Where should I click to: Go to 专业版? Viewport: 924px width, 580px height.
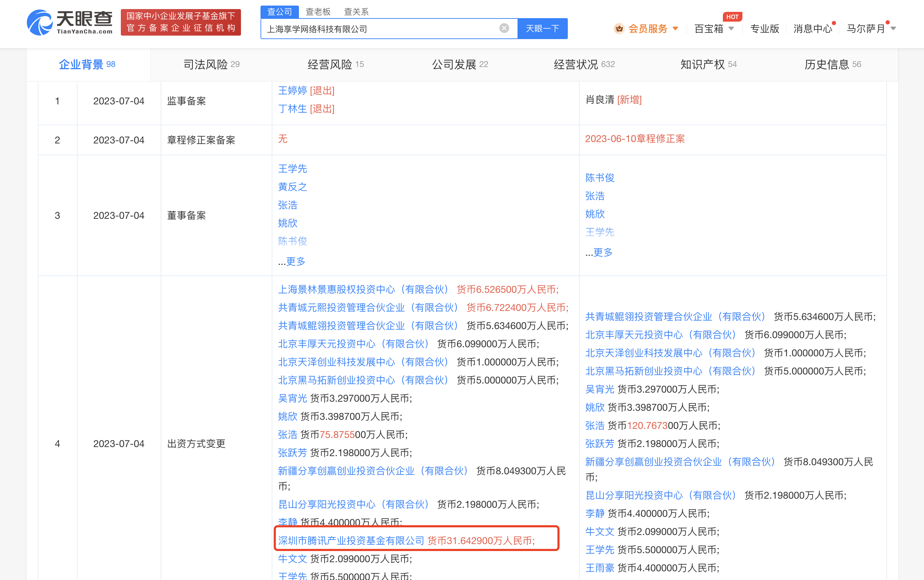click(764, 28)
